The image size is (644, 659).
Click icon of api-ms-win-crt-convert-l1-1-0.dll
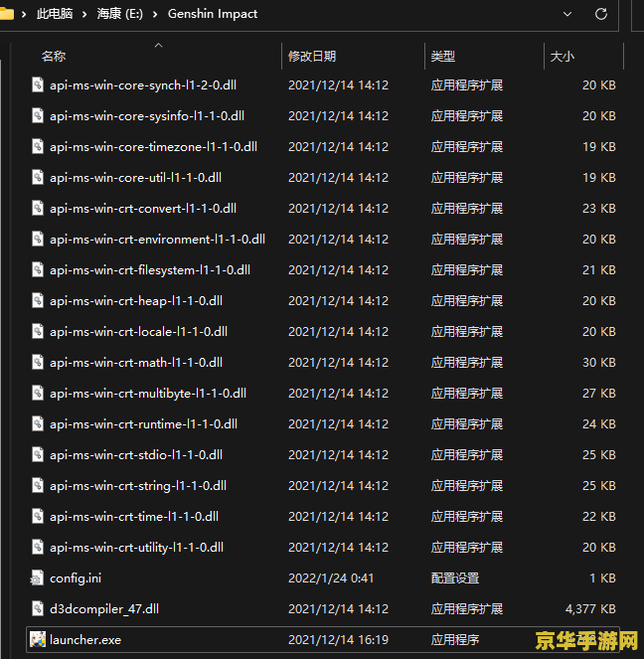[x=38, y=208]
